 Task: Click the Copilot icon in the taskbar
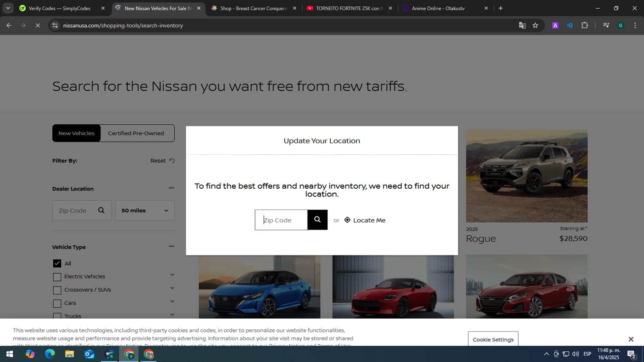(30, 354)
